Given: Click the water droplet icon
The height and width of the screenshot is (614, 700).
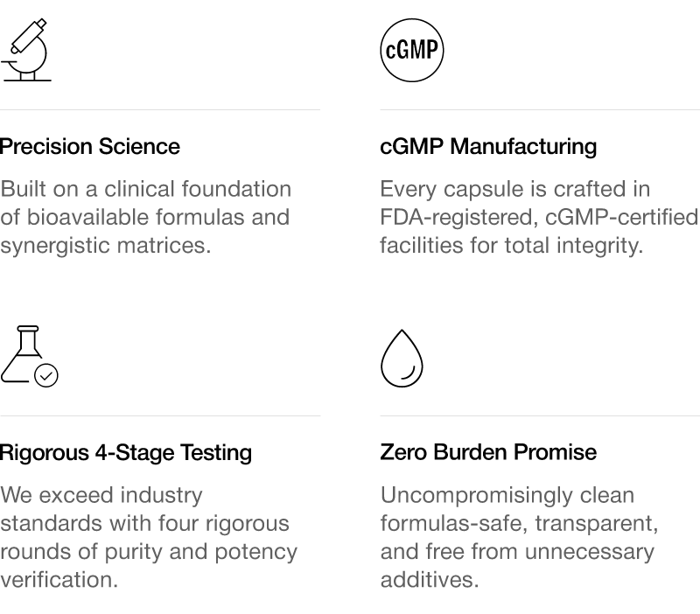Looking at the screenshot, I should tap(402, 358).
